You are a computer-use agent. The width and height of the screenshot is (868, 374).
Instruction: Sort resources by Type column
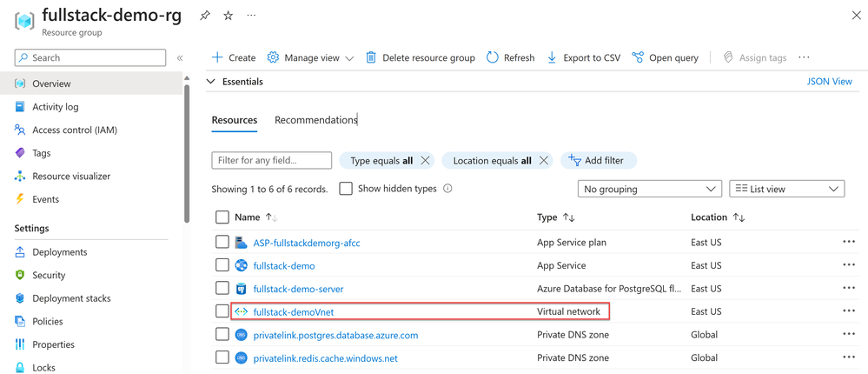[556, 217]
